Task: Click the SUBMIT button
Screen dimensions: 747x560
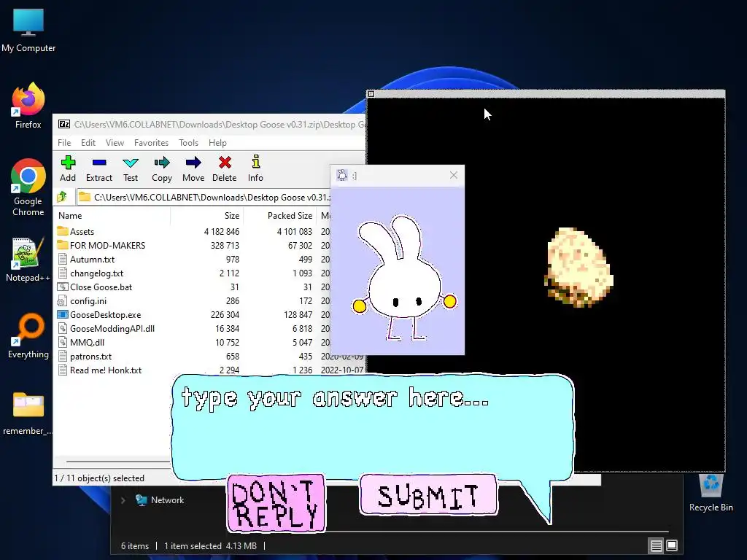Action: pyautogui.click(x=429, y=495)
